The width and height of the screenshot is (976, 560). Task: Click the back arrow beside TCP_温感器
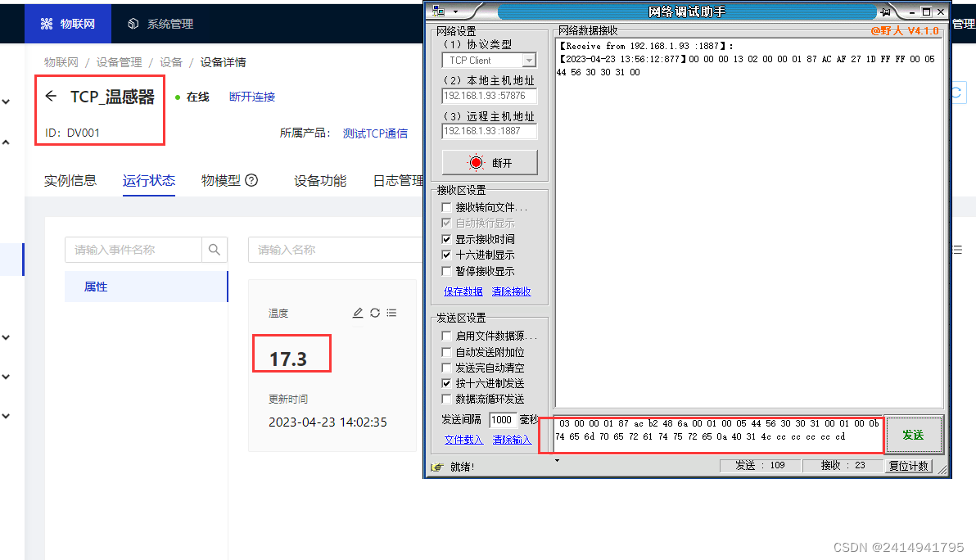pos(51,97)
